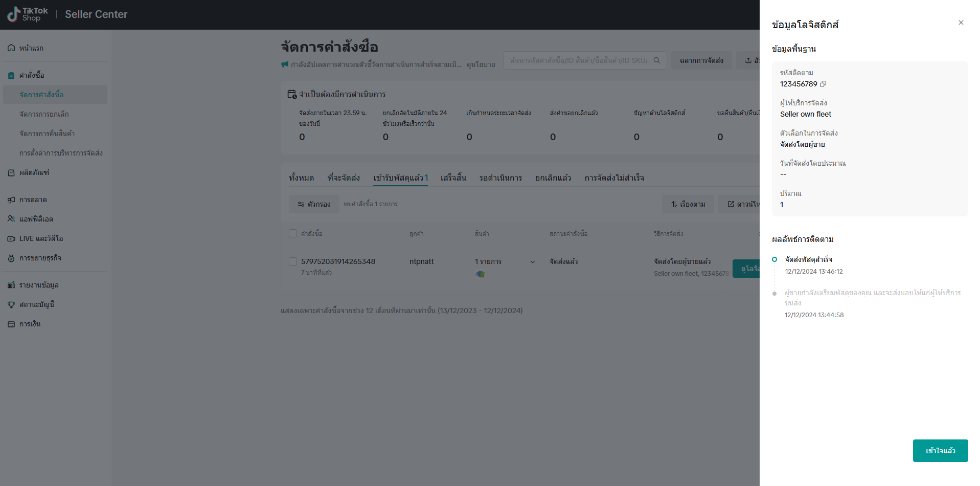Click the order ID 579752031914265348
The width and height of the screenshot is (980, 486).
tap(338, 261)
